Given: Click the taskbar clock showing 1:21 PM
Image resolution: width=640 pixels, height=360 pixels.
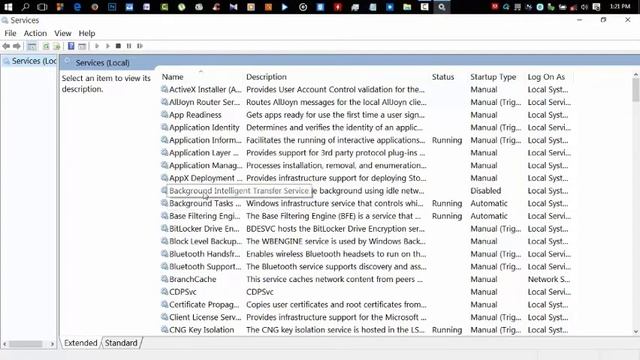Looking at the screenshot, I should [620, 7].
